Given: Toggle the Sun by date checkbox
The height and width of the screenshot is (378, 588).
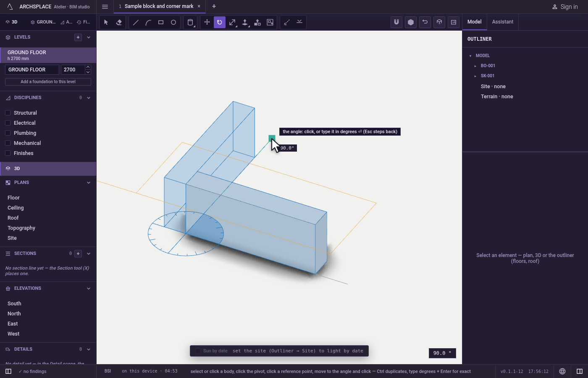Looking at the screenshot, I should [x=198, y=351].
